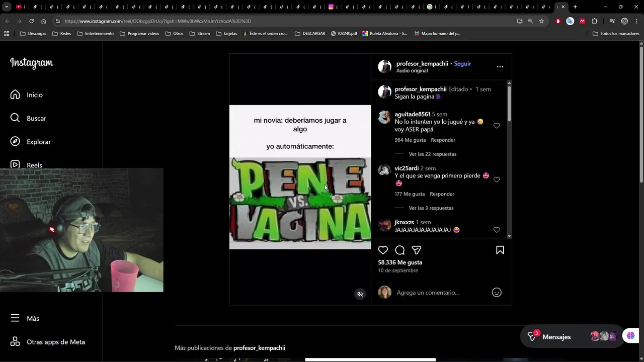The width and height of the screenshot is (644, 362).
Task: Like vic25ardi's comment
Action: (x=497, y=179)
